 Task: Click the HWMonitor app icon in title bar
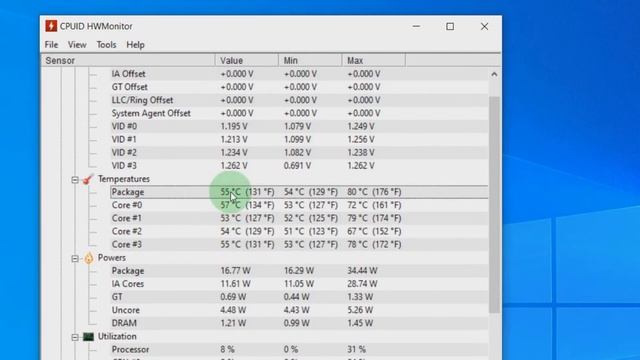pos(51,26)
